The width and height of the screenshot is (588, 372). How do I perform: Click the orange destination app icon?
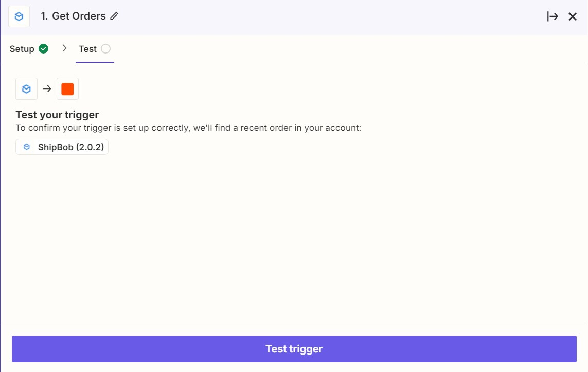67,88
